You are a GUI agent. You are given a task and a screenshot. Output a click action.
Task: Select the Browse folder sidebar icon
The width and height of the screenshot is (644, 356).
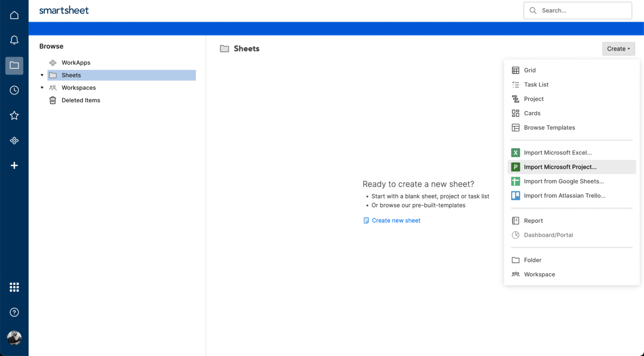pos(14,65)
